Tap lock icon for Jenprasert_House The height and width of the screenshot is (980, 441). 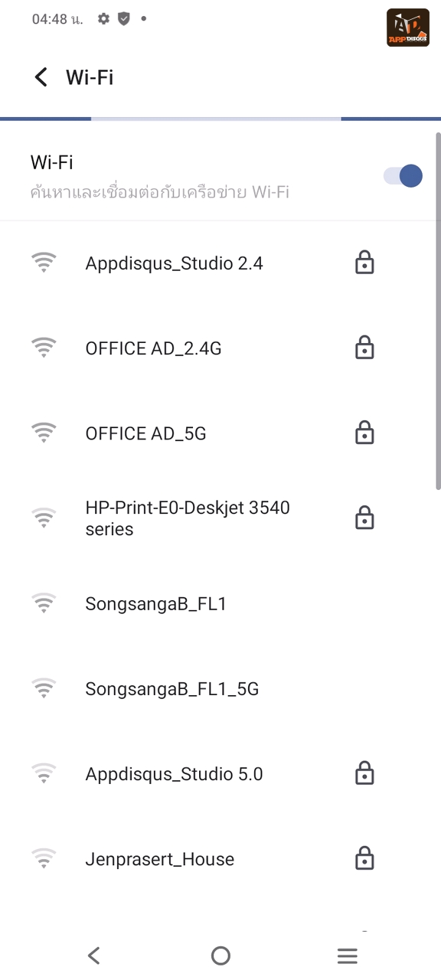pos(364,858)
